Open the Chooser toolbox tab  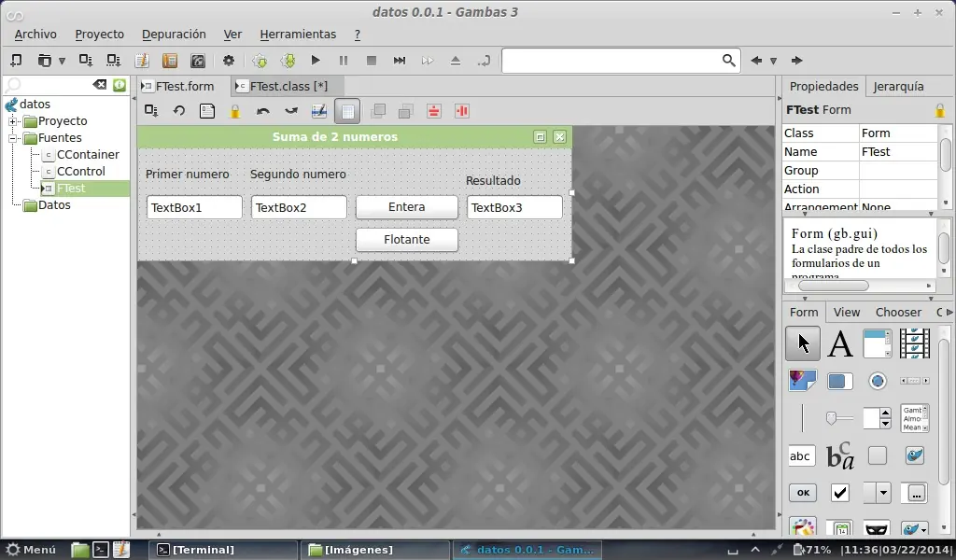coord(898,312)
